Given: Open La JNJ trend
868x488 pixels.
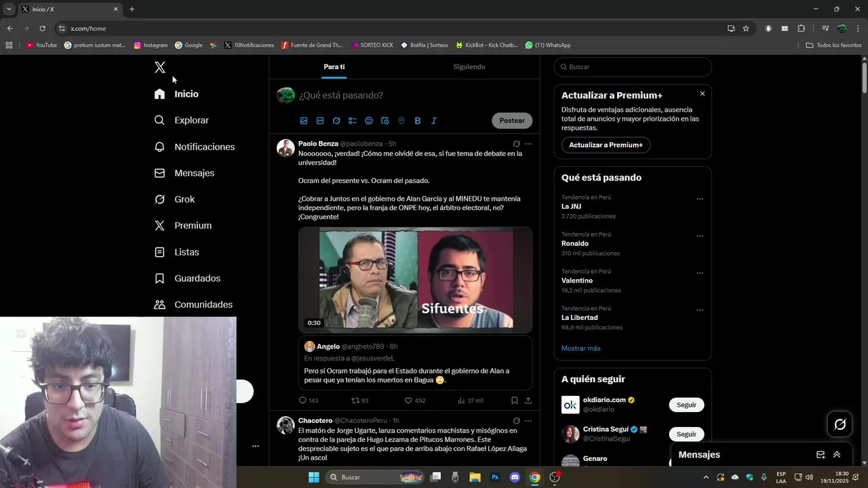Looking at the screenshot, I should (571, 207).
